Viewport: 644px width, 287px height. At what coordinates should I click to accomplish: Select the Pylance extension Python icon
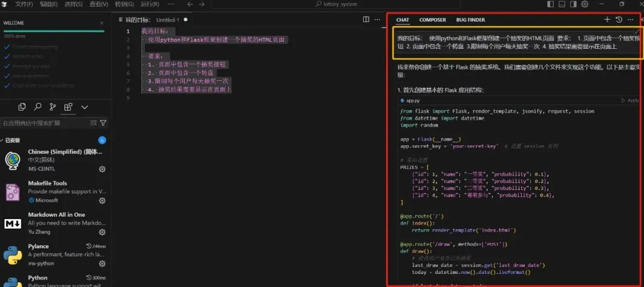(x=13, y=255)
